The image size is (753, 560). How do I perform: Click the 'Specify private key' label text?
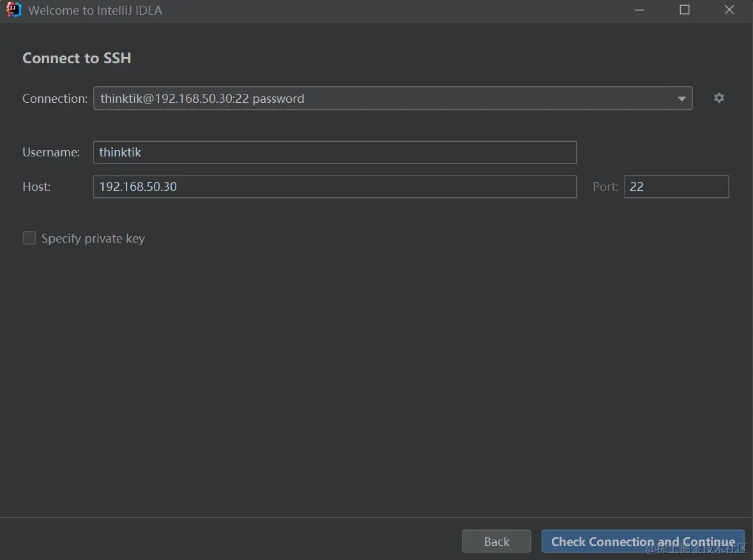click(93, 238)
